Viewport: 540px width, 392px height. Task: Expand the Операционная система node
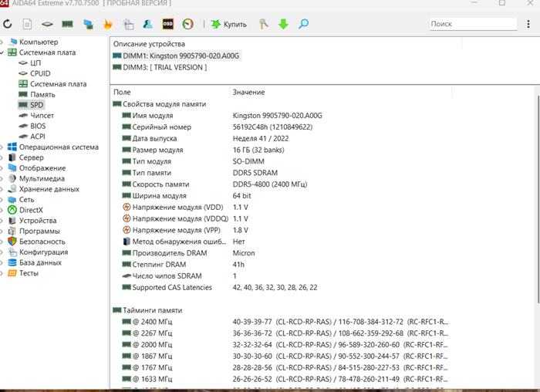click(x=2, y=147)
